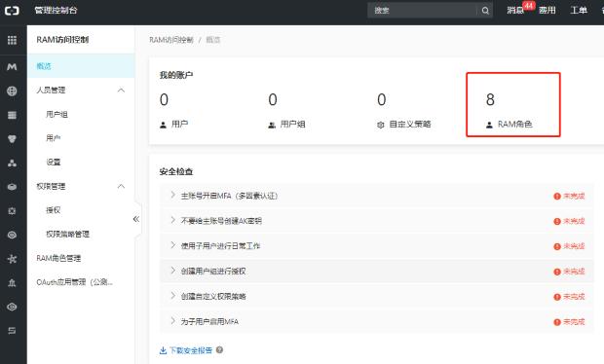This screenshot has width=604, height=364.
Task: Open the lower eye icon in left rail
Action: pos(12,307)
